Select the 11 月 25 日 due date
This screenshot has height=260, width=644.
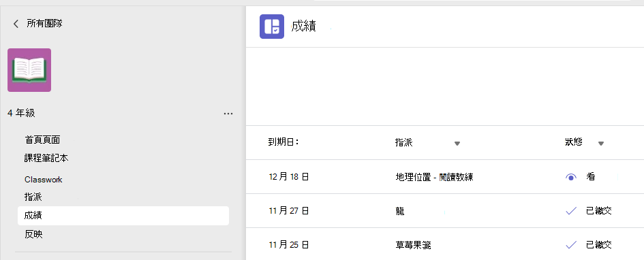289,245
